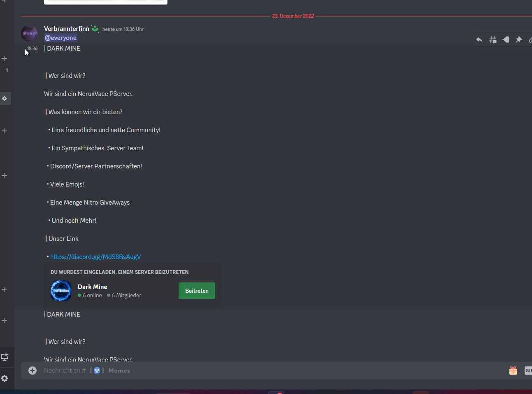532x394 pixels.
Task: Open the gift Nitro icon in message bar
Action: click(x=513, y=371)
